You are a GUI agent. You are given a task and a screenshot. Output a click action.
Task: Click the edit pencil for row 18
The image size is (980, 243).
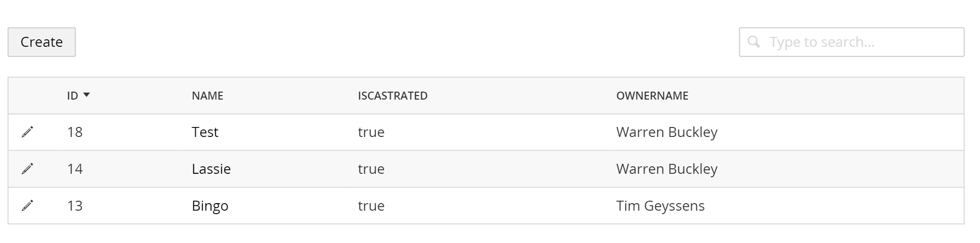click(x=27, y=132)
